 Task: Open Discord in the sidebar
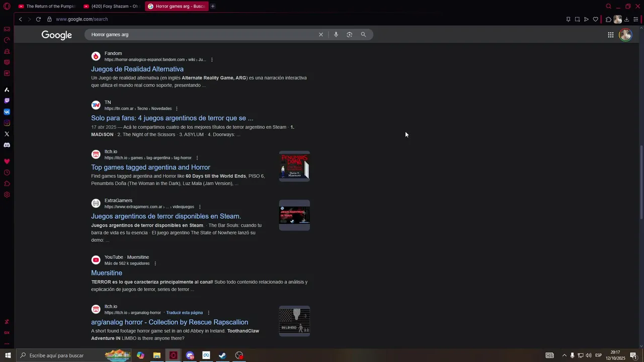[7, 145]
